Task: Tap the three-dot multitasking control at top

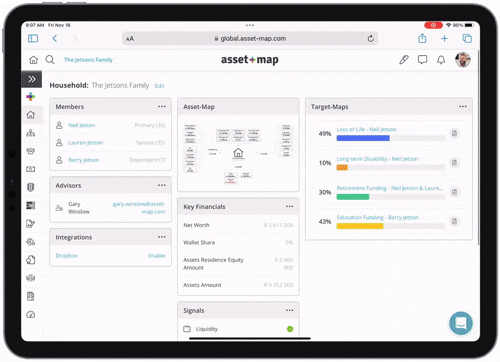Action: pos(250,25)
